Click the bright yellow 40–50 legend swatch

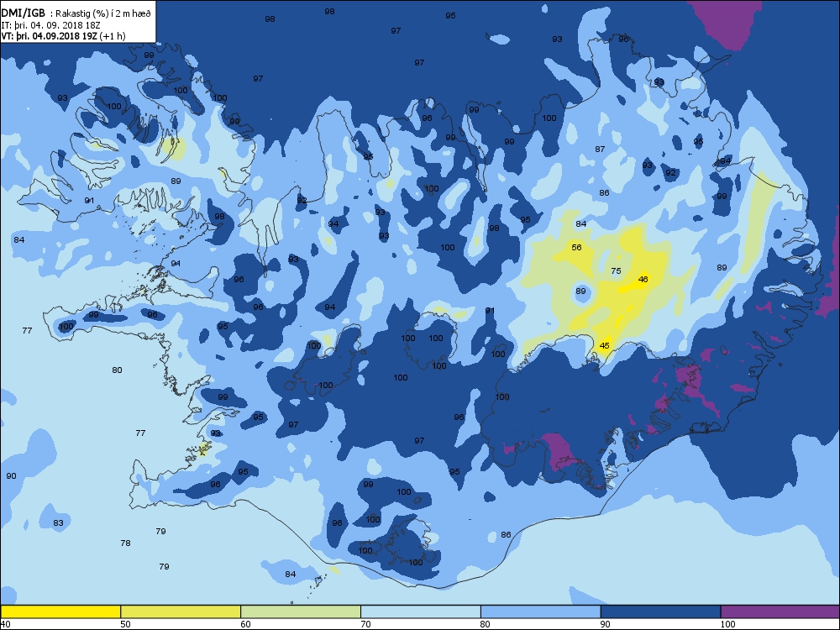(x=60, y=612)
